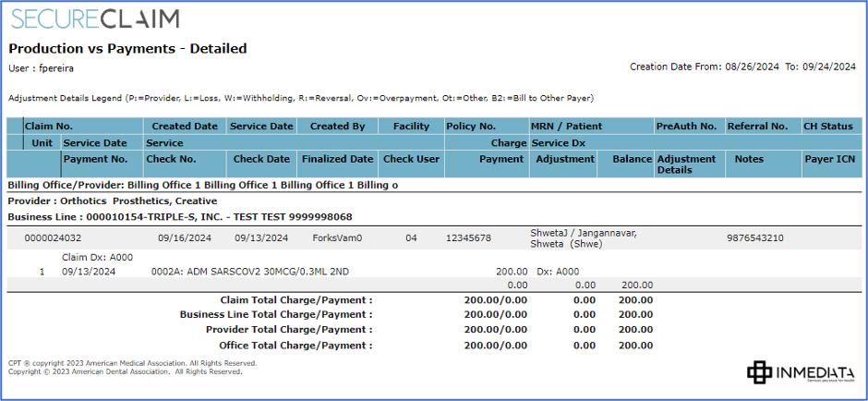Click the Referral No. column header

[x=757, y=127]
